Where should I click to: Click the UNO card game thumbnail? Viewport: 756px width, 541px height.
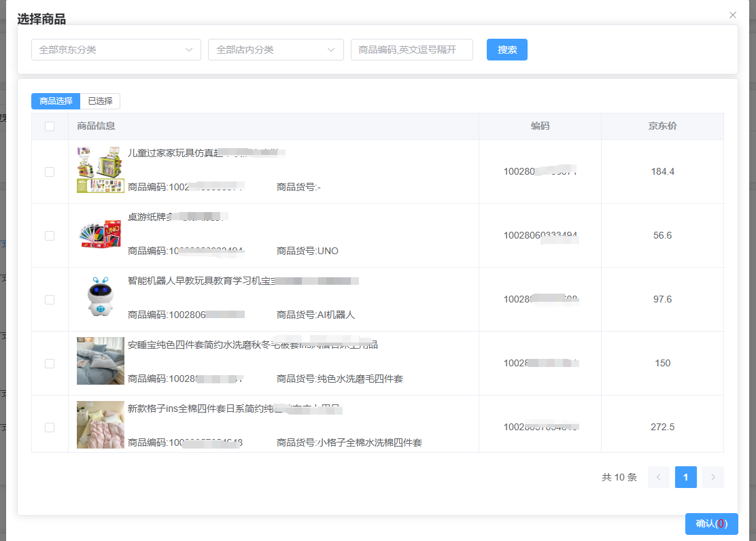pos(100,235)
